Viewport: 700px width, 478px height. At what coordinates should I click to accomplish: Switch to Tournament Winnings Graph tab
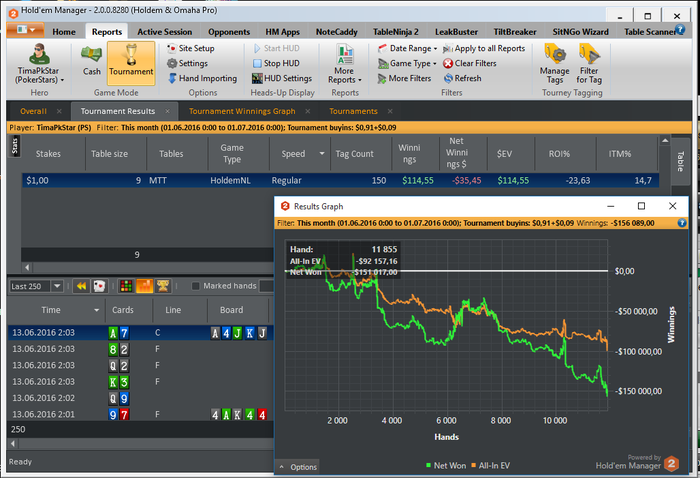[242, 111]
